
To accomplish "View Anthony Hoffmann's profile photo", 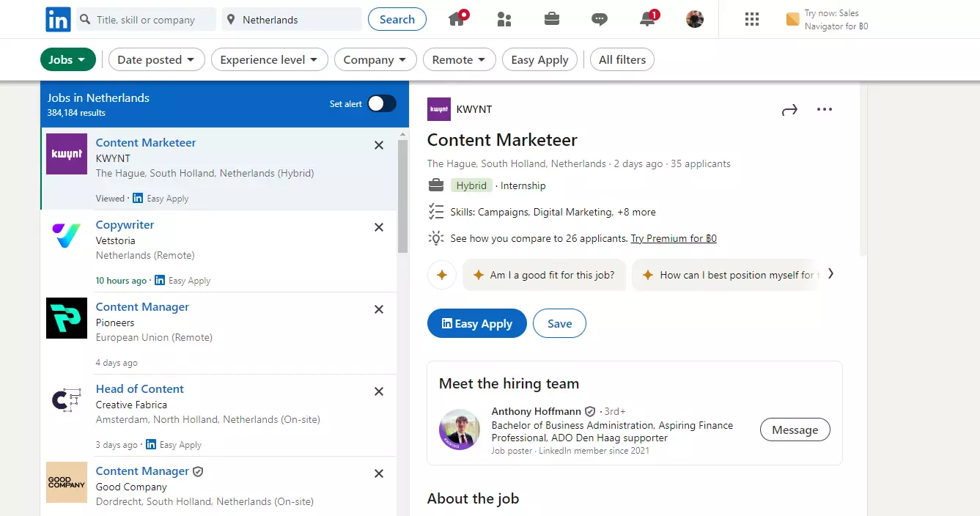I will (460, 430).
